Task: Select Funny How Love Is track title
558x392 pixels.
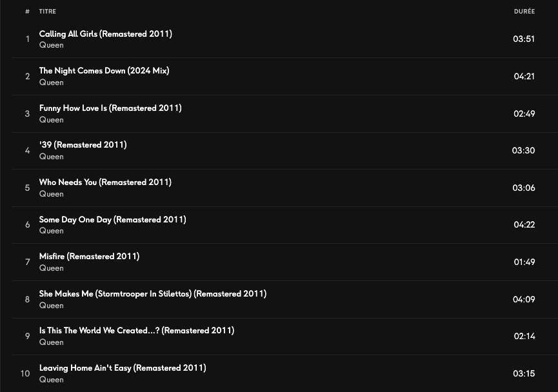Action: 110,108
